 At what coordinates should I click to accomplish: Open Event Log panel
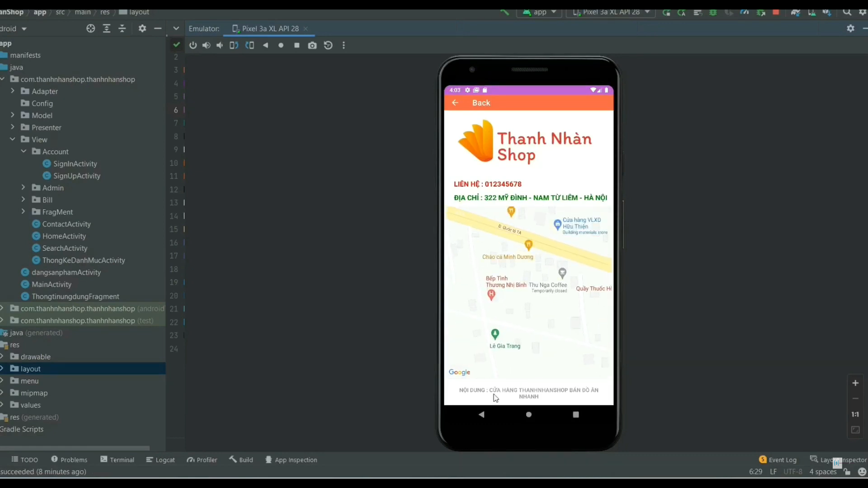(x=778, y=460)
